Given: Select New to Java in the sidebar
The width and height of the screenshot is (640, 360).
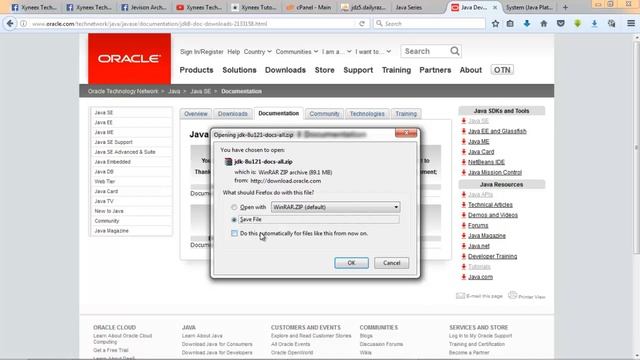Looking at the screenshot, I should (x=131, y=211).
